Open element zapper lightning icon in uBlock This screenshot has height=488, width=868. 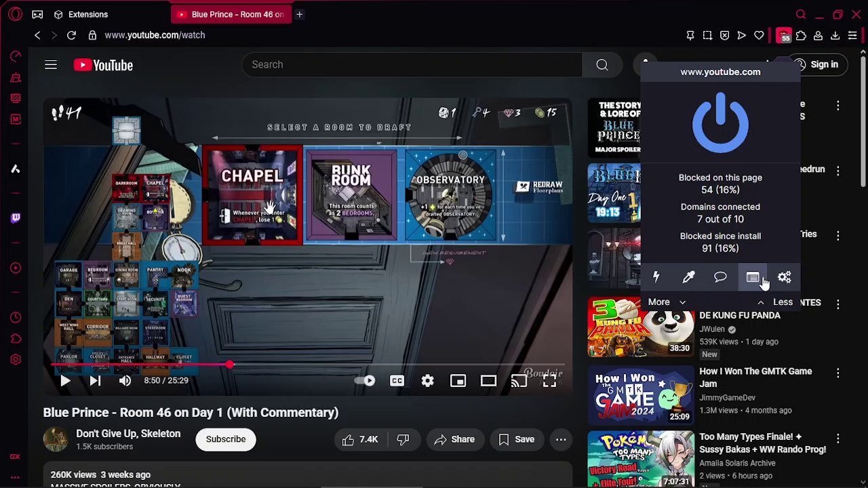tap(656, 277)
